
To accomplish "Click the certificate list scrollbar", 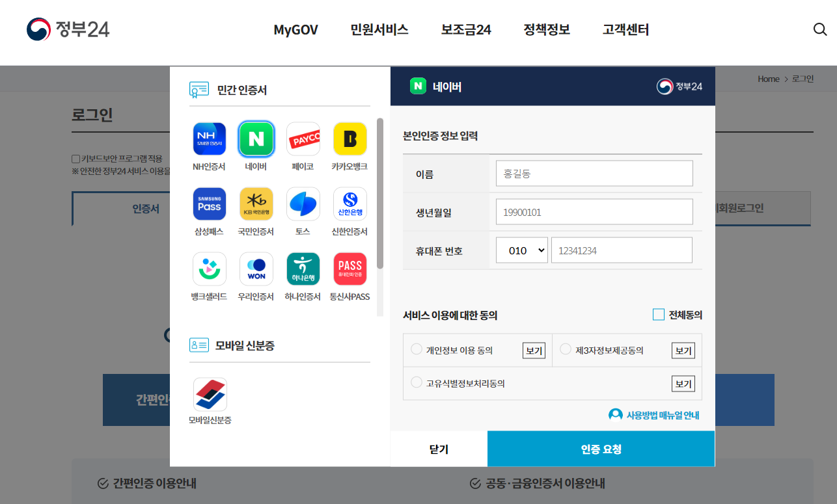I will pos(380,193).
